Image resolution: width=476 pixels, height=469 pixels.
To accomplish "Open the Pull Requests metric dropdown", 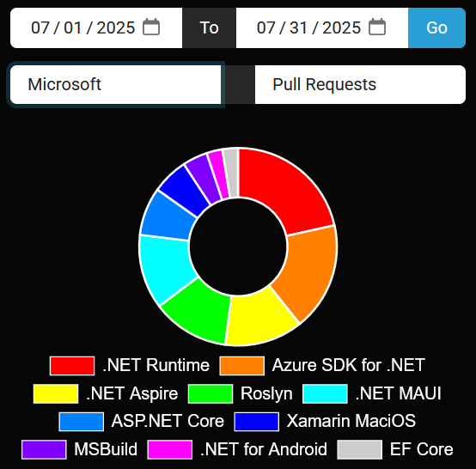I will tap(360, 84).
